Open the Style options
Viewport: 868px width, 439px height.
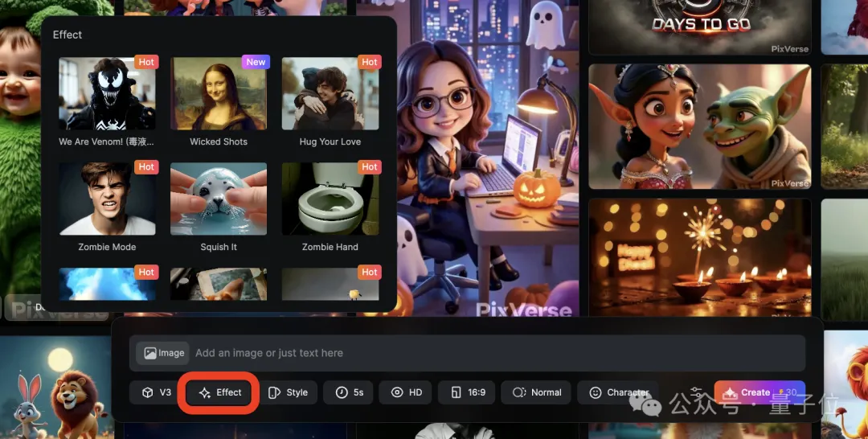[288, 392]
